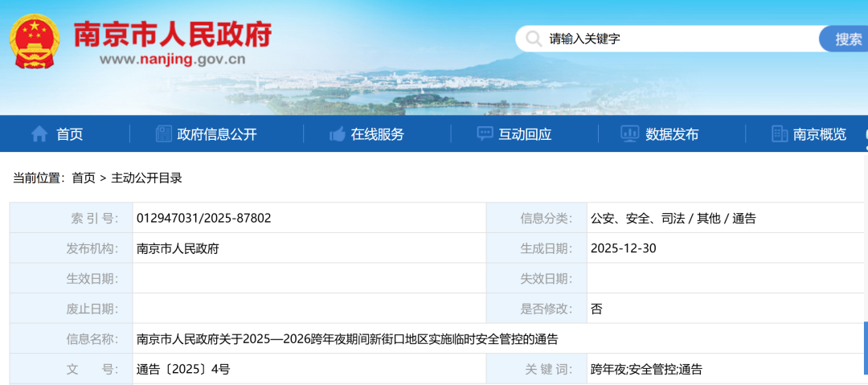The image size is (868, 385).
Task: Type in the 请输入关键字 search field
Action: coord(675,39)
